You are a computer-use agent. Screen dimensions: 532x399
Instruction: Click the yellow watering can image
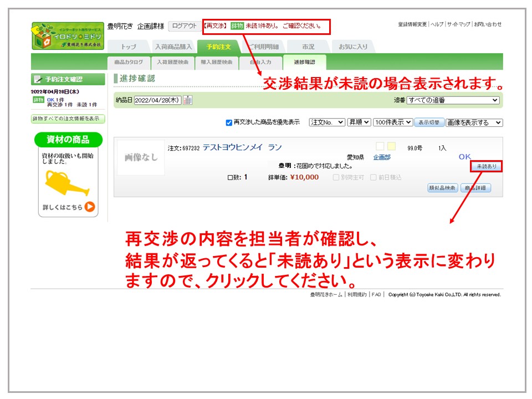click(x=67, y=184)
